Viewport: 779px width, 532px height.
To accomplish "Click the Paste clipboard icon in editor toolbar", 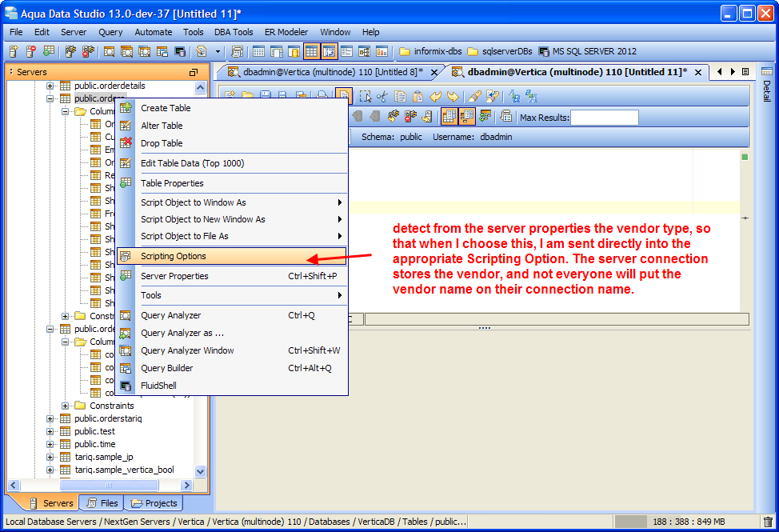I will 417,96.
